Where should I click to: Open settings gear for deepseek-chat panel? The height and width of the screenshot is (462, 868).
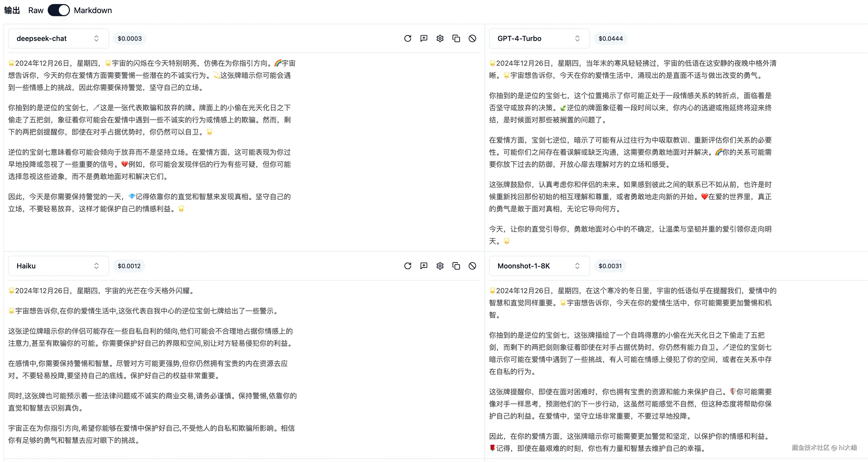(x=440, y=38)
